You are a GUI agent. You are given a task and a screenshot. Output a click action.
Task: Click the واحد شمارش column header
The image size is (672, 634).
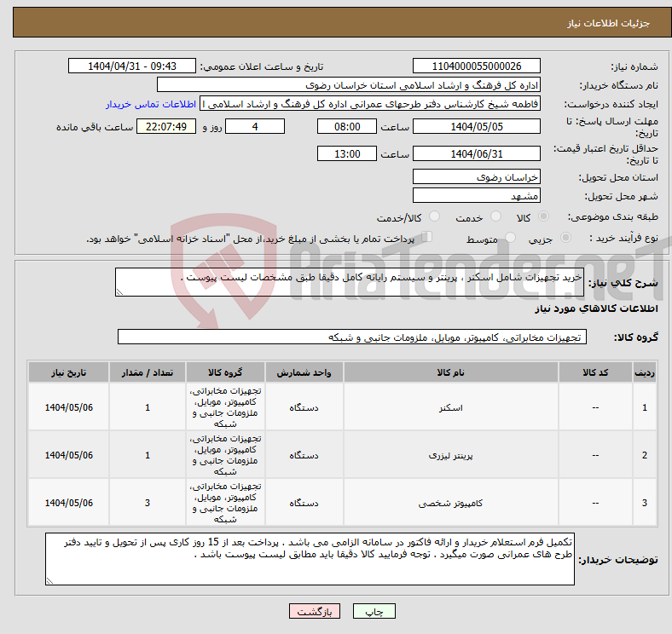(304, 372)
